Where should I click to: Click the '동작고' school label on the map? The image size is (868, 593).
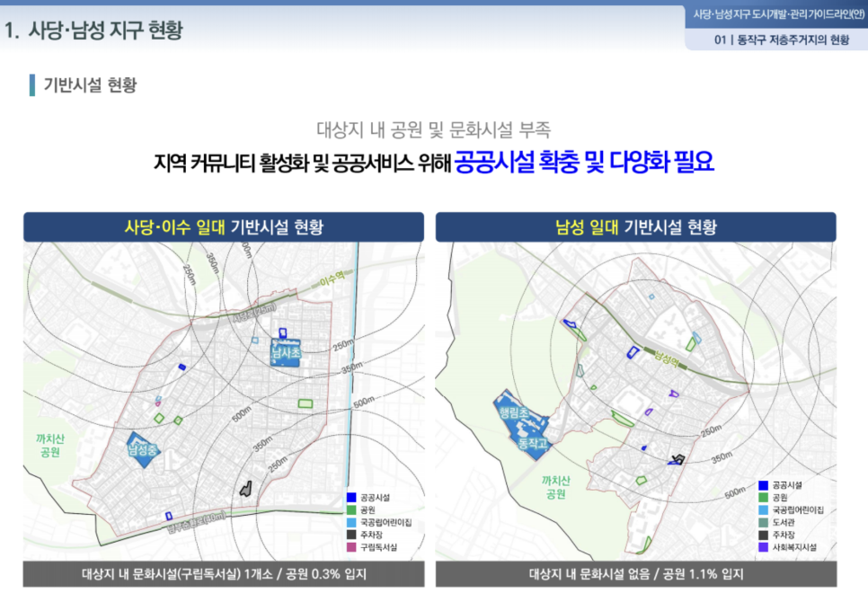(x=533, y=443)
